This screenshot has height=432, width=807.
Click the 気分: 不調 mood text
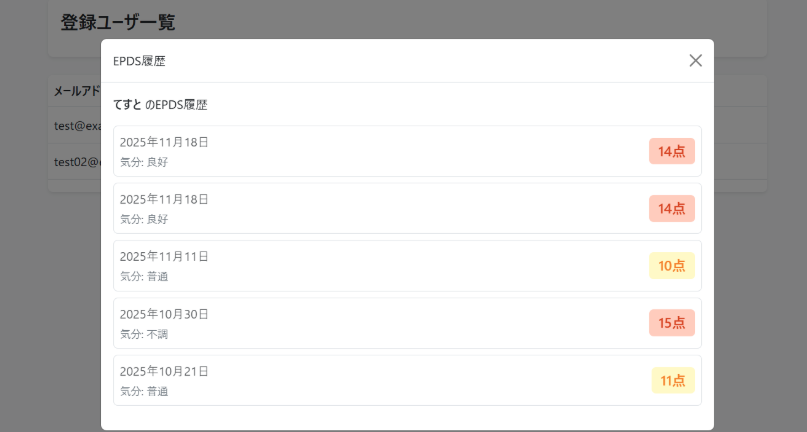point(144,334)
